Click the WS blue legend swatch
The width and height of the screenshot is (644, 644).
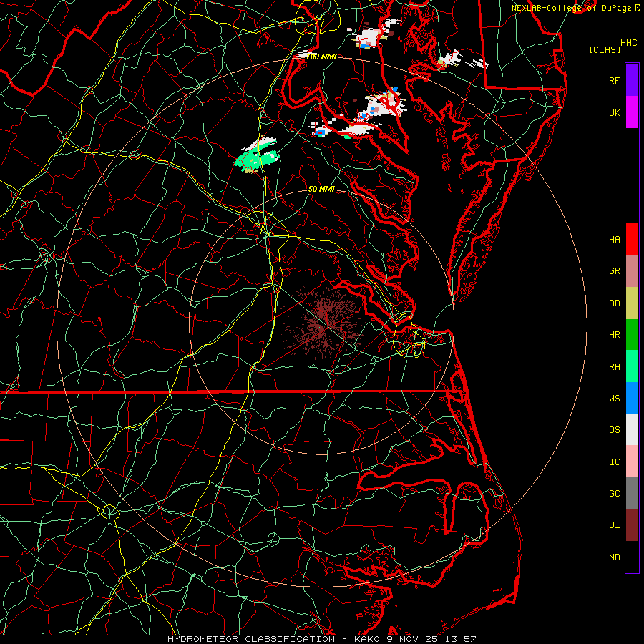(632, 398)
